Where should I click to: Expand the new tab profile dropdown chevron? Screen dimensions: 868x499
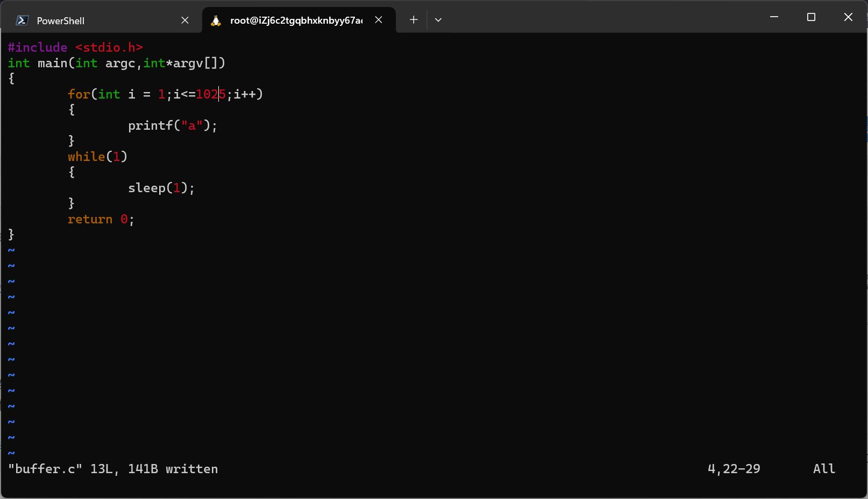click(x=438, y=20)
